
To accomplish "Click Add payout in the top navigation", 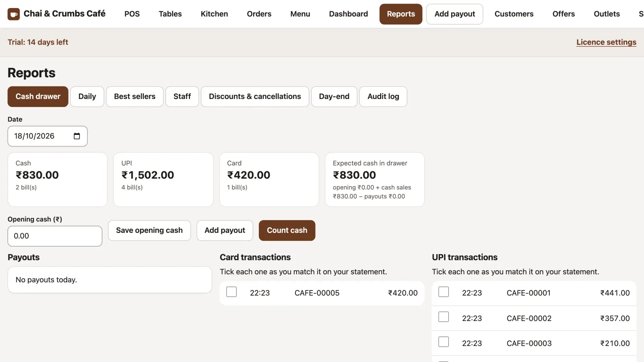I will click(x=455, y=14).
